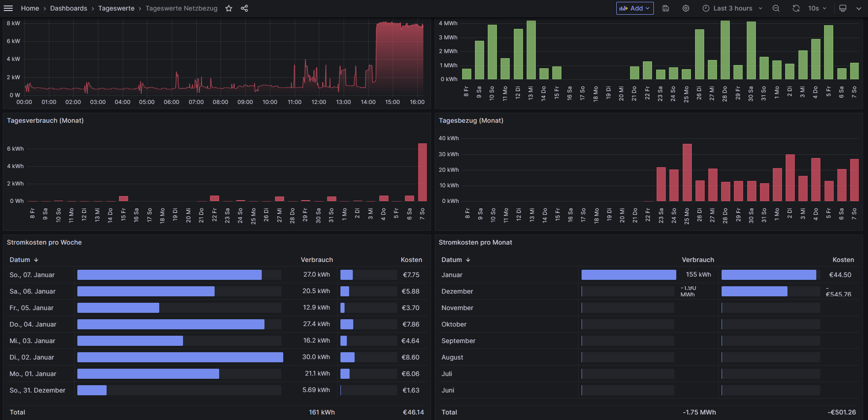This screenshot has width=868, height=420.
Task: Click the 27.4 kWh consumption value
Action: 316,324
